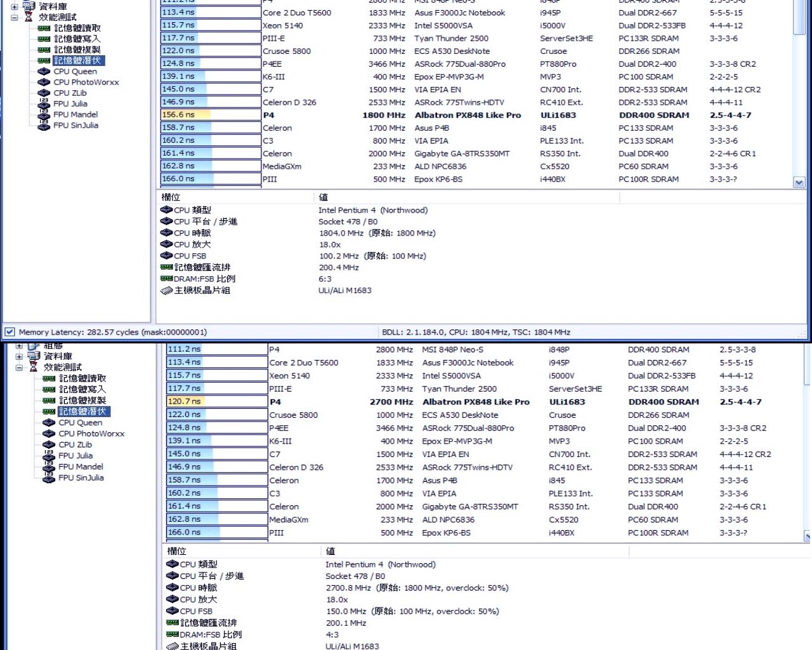
Task: Click the FPU Julia icon in the upper window
Action: pos(44,103)
